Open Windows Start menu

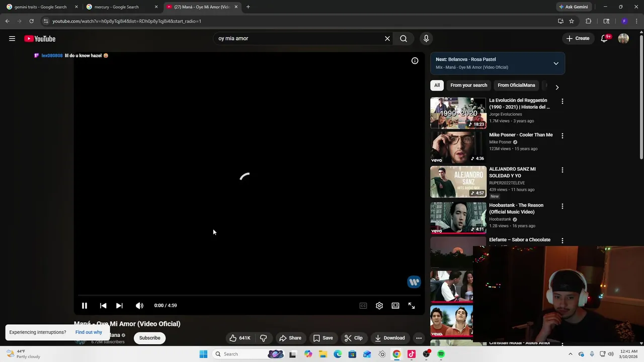point(203,354)
